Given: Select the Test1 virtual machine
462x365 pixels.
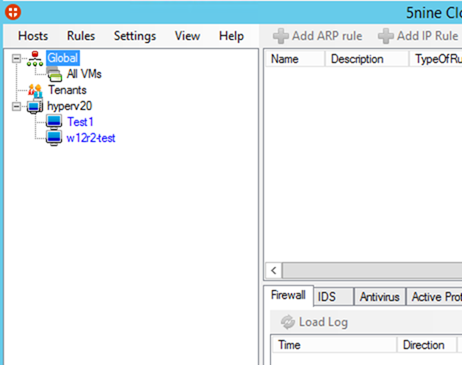Looking at the screenshot, I should click(80, 122).
